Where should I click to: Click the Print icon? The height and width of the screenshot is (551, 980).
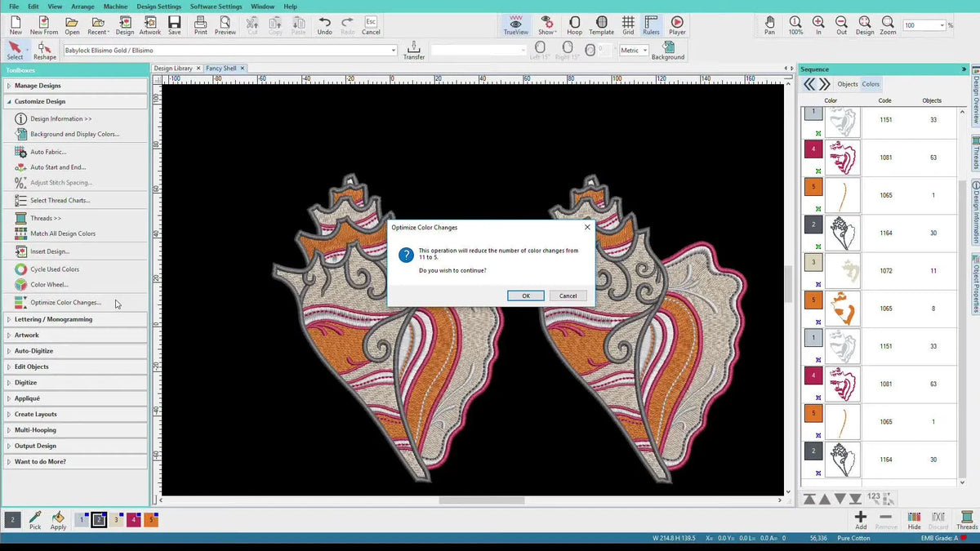tap(201, 25)
